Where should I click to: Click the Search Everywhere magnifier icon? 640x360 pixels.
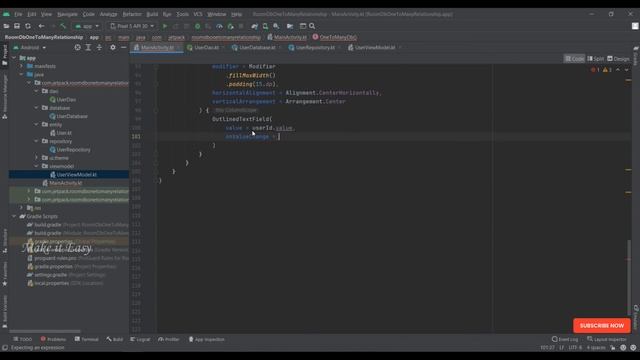point(312,26)
